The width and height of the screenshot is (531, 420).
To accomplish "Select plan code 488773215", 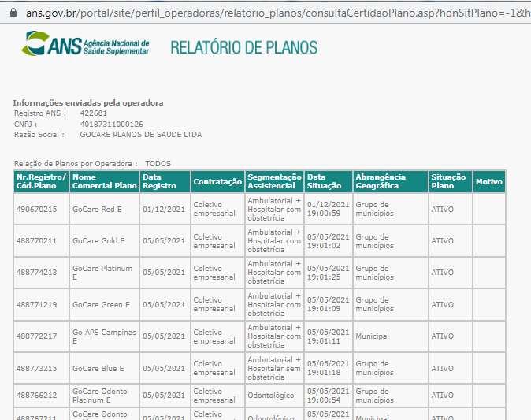I will click(x=36, y=368).
